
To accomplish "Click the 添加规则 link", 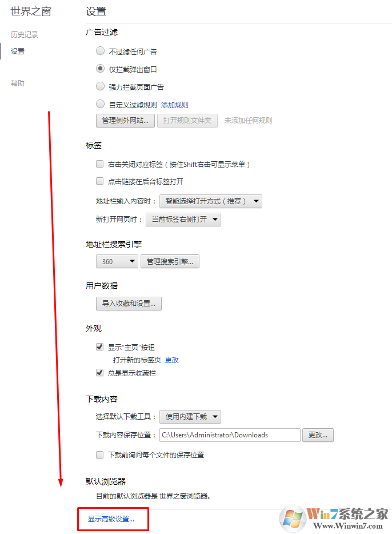I will point(174,105).
